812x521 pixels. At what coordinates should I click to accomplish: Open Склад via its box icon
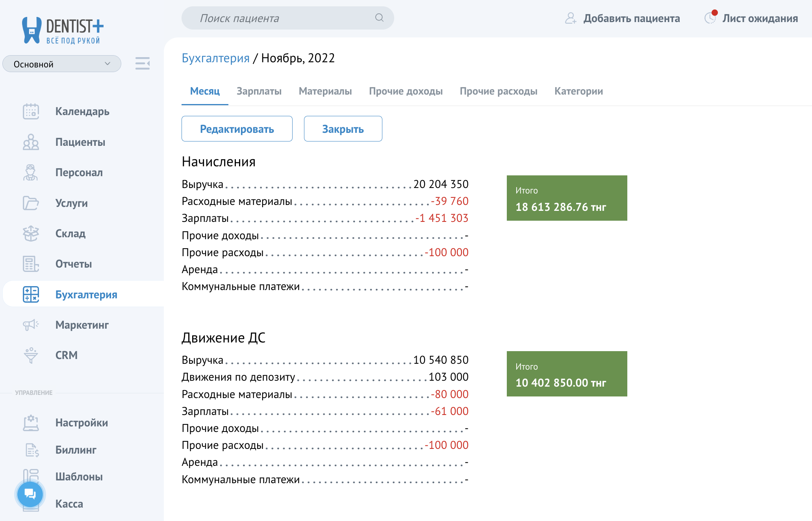[x=31, y=233]
